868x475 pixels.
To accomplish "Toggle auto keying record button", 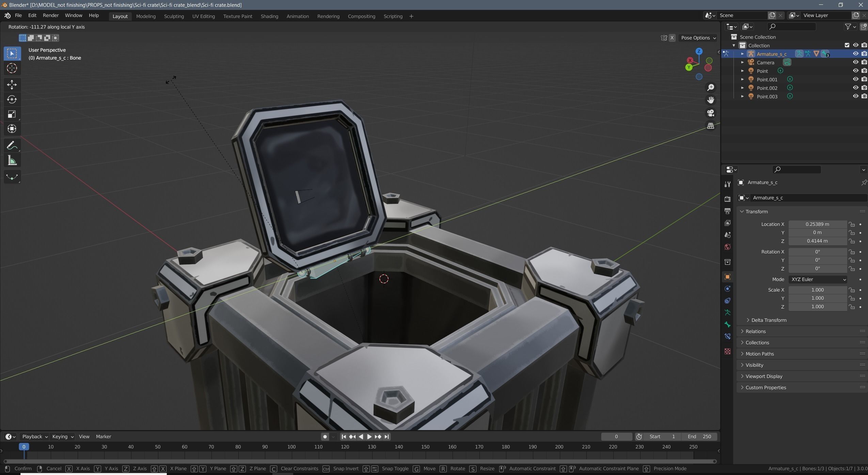I will (x=325, y=437).
